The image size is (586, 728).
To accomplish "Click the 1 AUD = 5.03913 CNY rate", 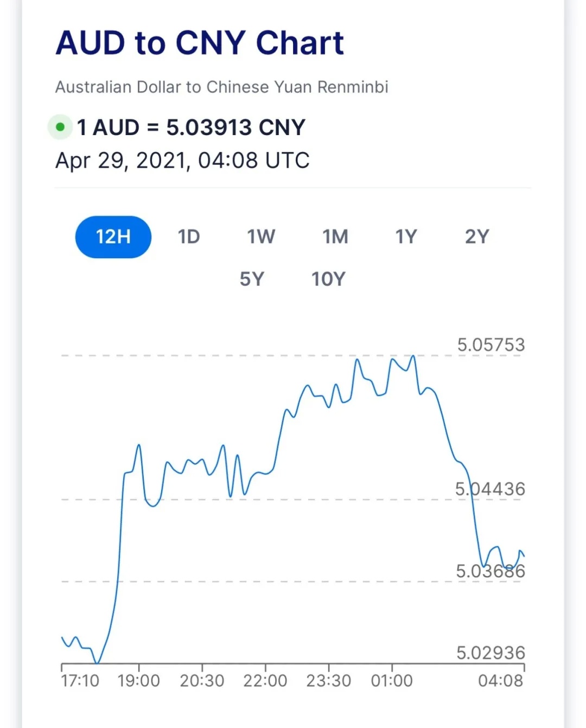I will click(191, 127).
